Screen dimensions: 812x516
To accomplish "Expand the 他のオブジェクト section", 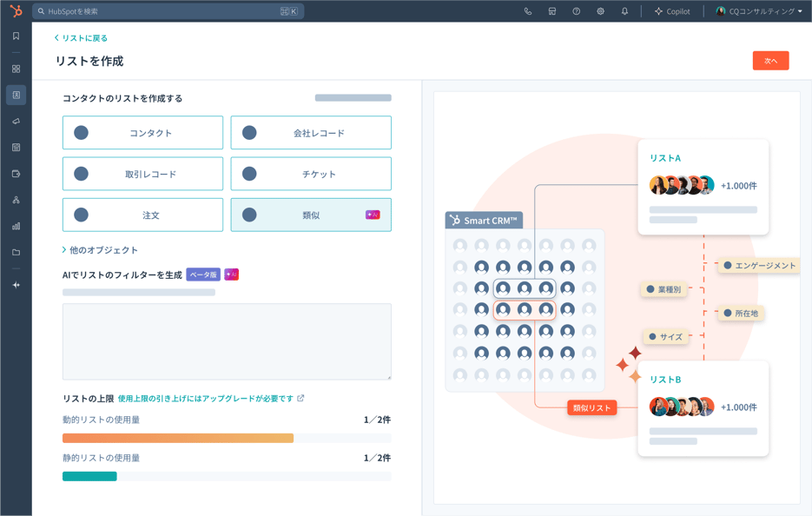I will click(x=101, y=250).
